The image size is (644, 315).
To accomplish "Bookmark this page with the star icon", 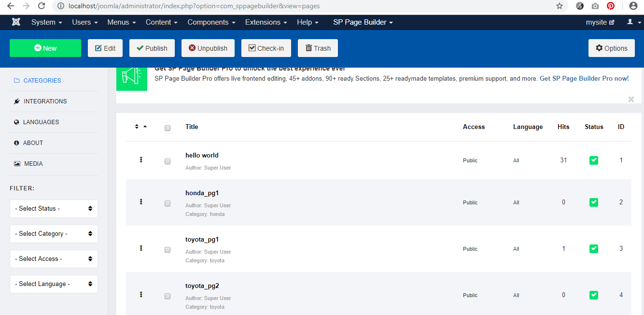I will click(x=560, y=6).
